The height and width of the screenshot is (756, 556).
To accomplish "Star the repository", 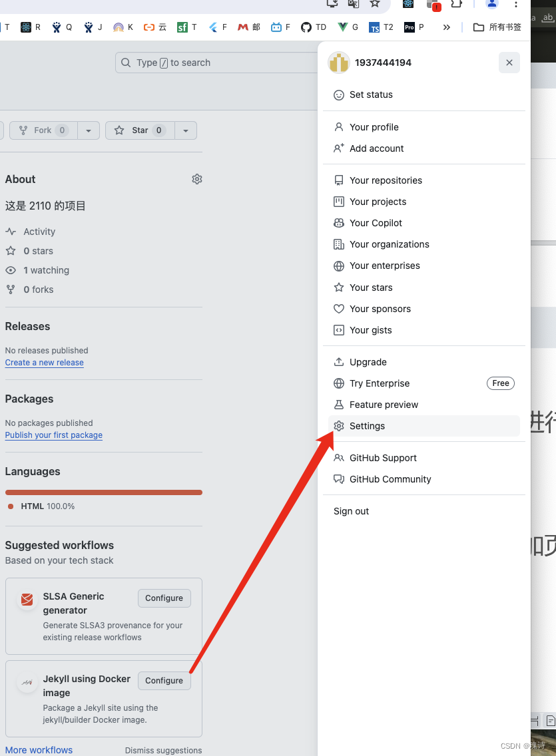I will click(x=140, y=130).
